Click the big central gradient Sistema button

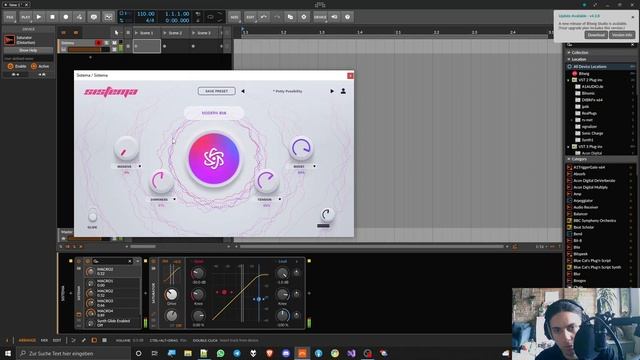(x=213, y=158)
